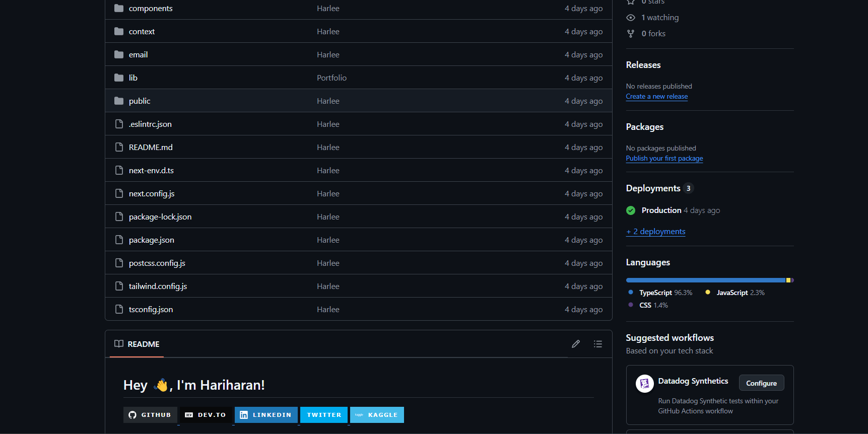Select the README tab
Screen dimensions: 868x434
click(x=137, y=344)
